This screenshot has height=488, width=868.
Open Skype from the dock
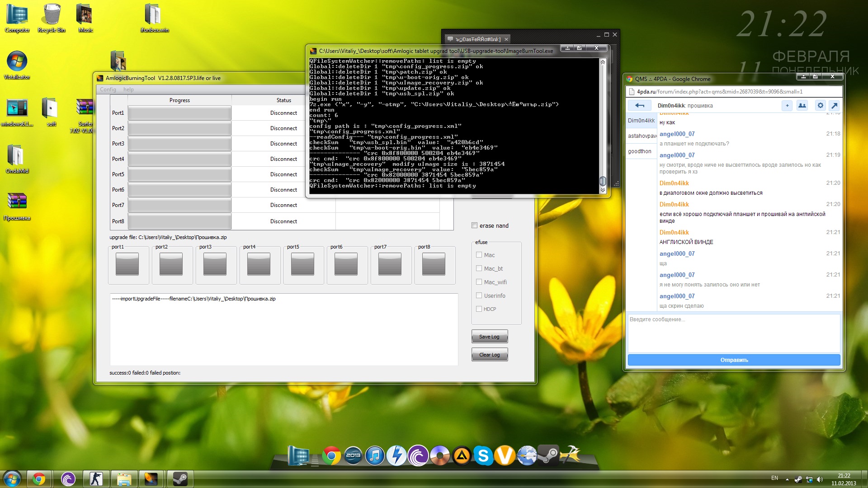tap(483, 455)
